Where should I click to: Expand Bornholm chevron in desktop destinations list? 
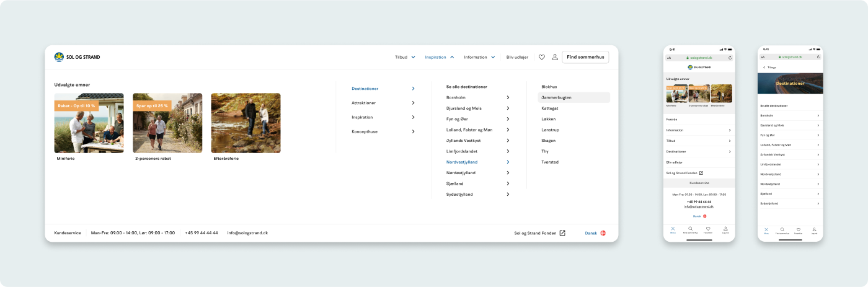(x=508, y=97)
